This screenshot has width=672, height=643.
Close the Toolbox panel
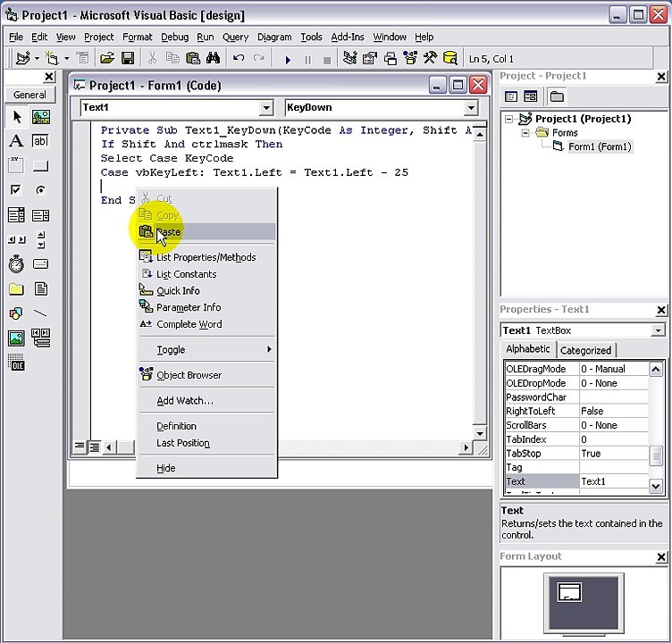click(49, 77)
